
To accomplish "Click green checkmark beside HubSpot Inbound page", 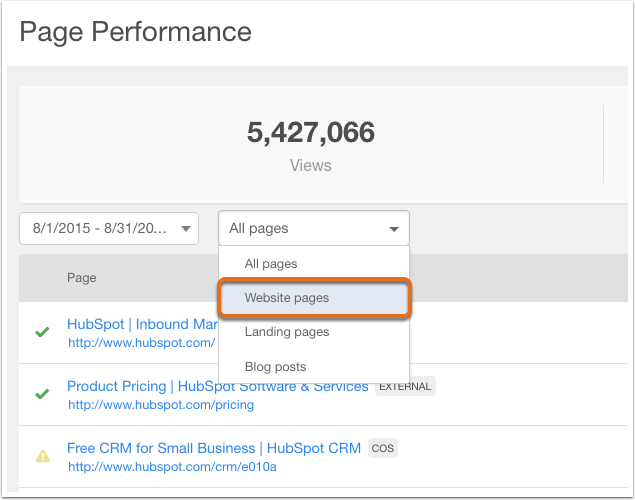I will pos(42,332).
